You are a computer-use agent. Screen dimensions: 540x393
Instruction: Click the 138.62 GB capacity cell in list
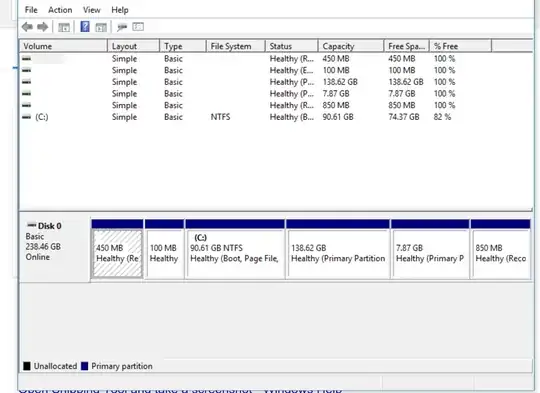coord(340,82)
